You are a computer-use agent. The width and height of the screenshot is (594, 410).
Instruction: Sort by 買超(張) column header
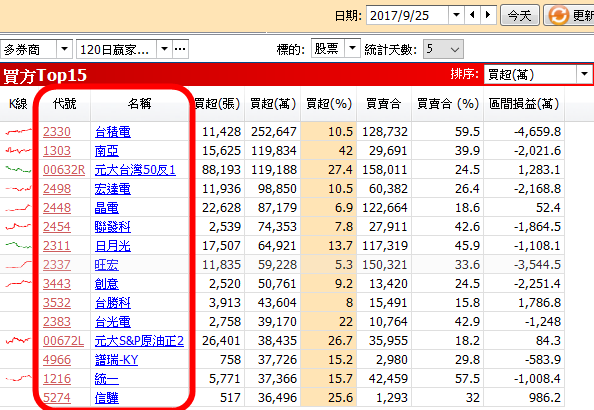click(217, 103)
